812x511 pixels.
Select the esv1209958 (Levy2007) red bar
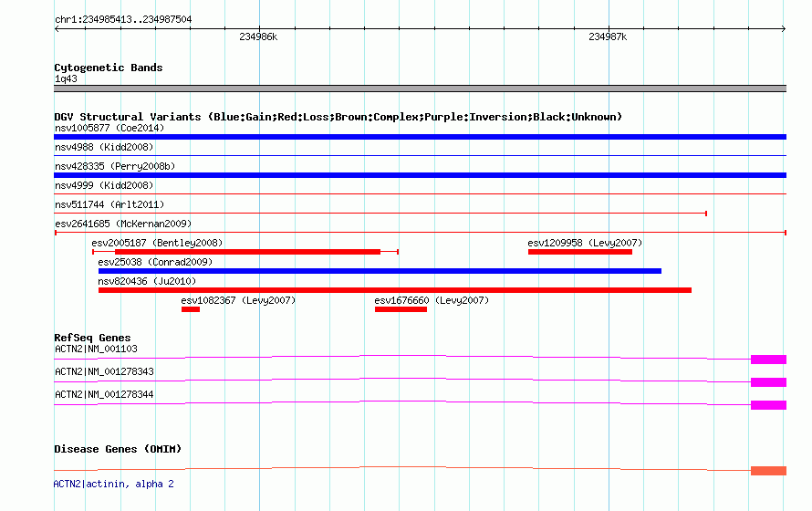(580, 252)
